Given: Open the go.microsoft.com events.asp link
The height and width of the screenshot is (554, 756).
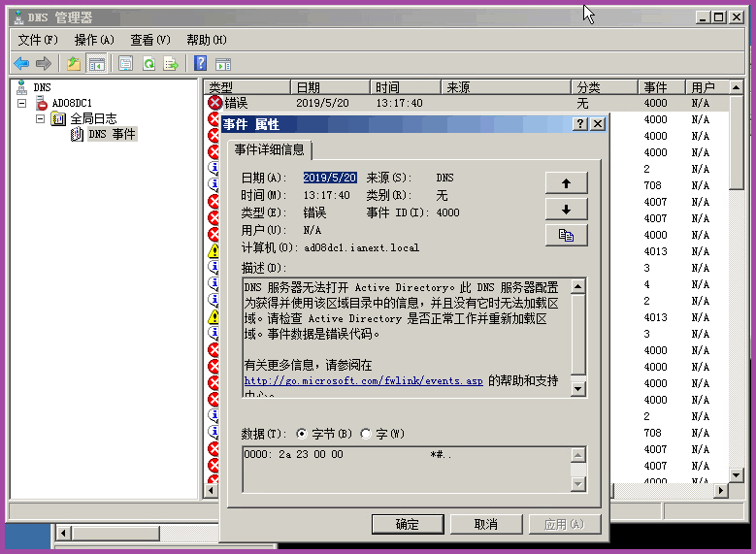Looking at the screenshot, I should coord(363,381).
